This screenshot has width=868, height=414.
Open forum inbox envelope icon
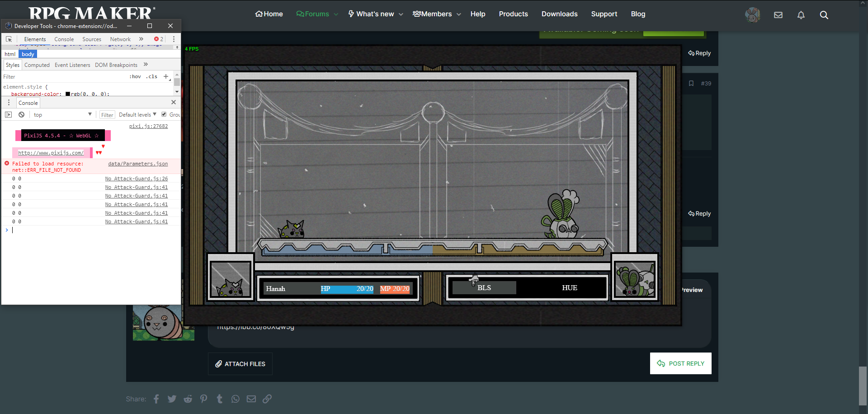pyautogui.click(x=778, y=15)
